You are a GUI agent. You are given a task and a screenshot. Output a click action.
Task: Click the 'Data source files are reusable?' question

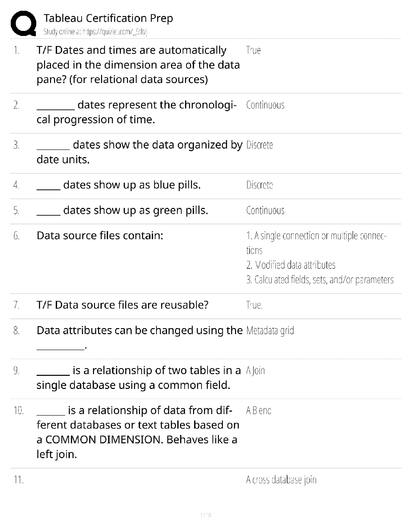[x=123, y=305]
